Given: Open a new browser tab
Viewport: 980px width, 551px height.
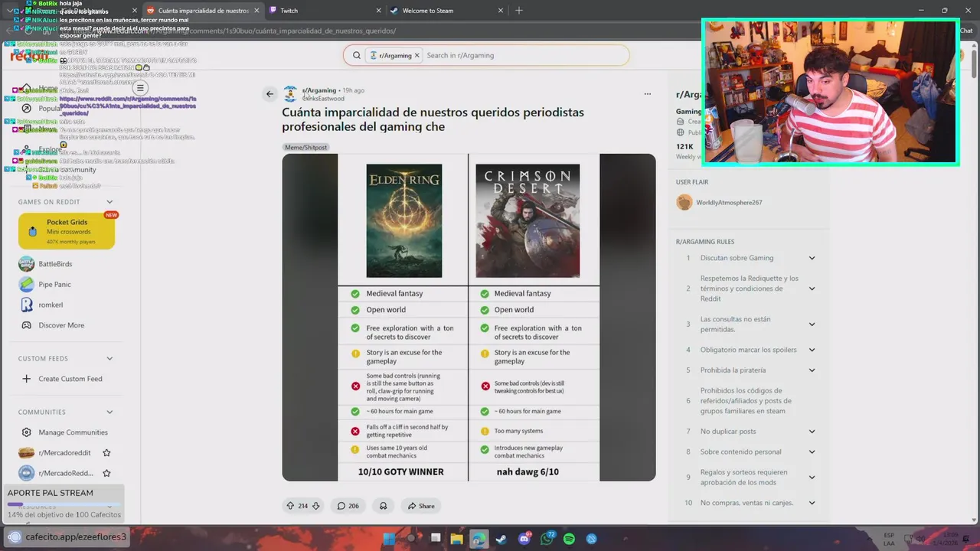Looking at the screenshot, I should tap(518, 11).
